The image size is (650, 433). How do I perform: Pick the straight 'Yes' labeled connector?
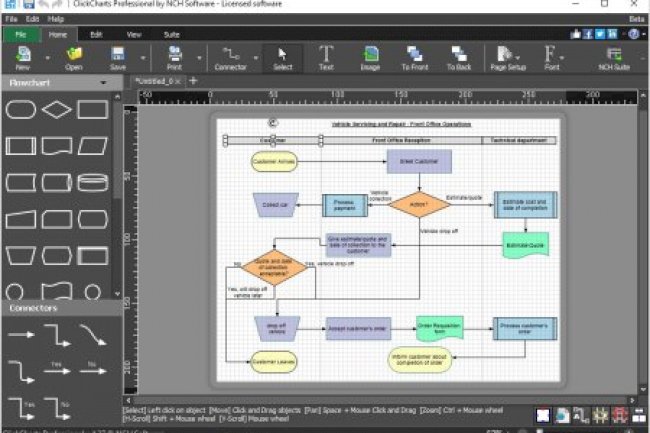(57, 368)
